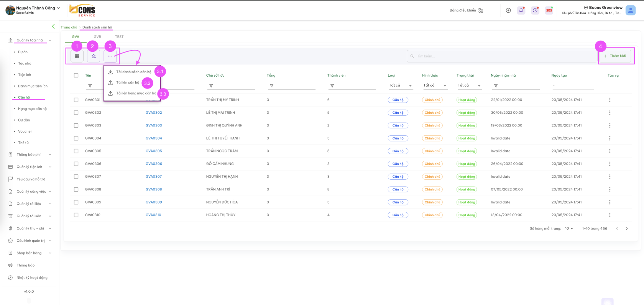Open the dashboard grid icon beside Bảng điều khiển
644x305 pixels.
click(481, 10)
